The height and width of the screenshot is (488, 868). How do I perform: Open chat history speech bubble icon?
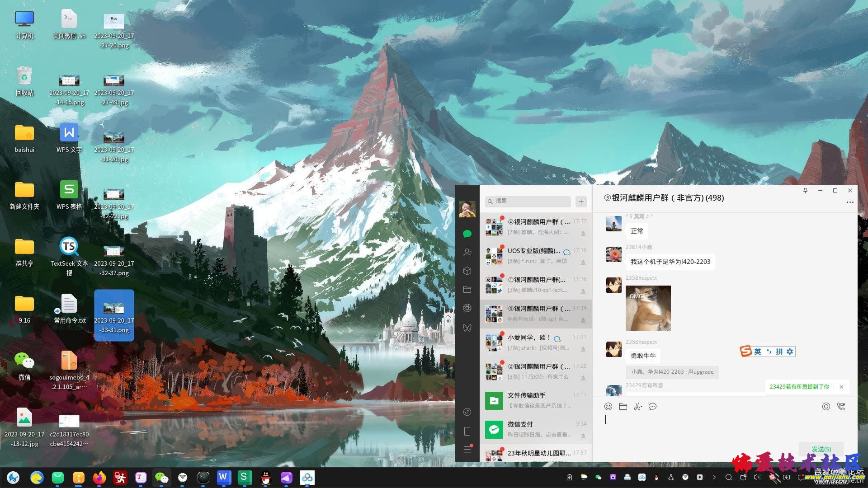[652, 407]
